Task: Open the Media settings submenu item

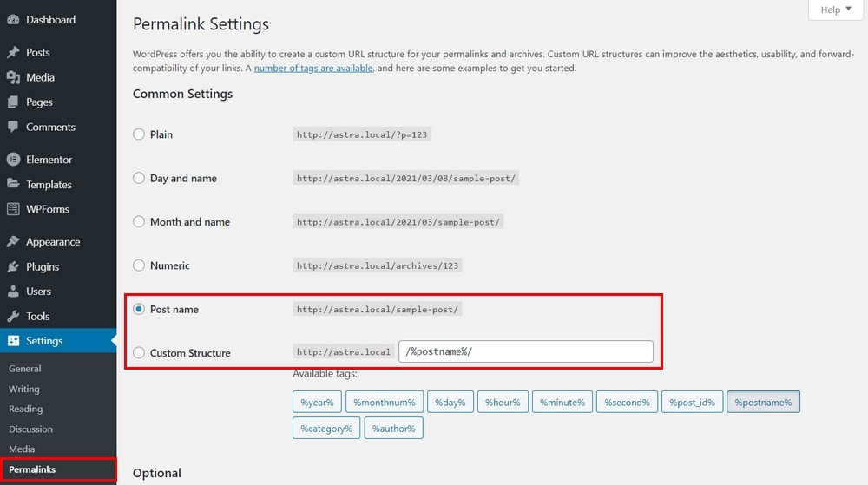Action: coord(22,449)
